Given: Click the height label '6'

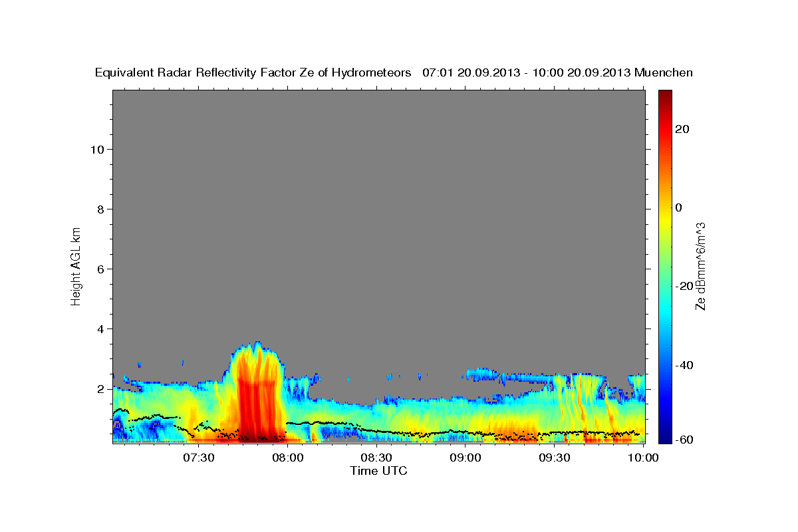Looking at the screenshot, I should tap(100, 269).
